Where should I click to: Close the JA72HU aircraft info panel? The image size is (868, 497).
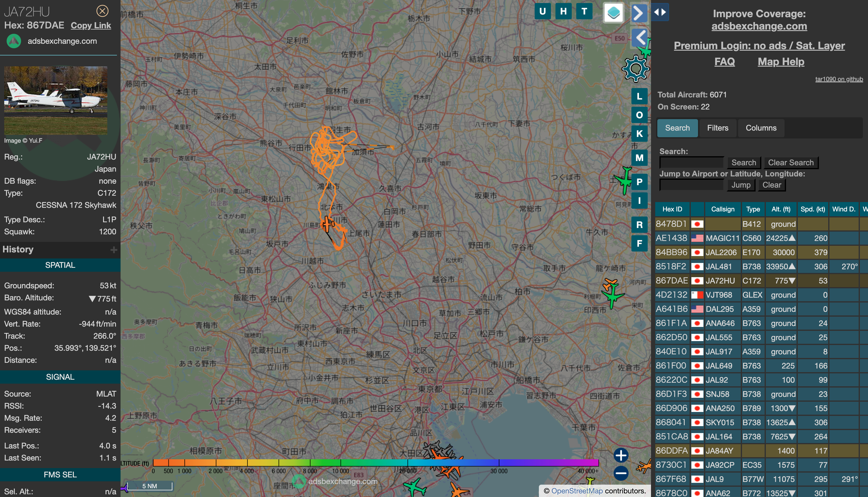click(x=102, y=11)
